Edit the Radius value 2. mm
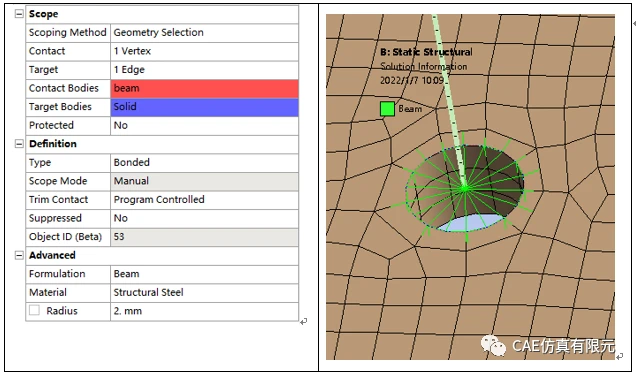 tap(204, 311)
